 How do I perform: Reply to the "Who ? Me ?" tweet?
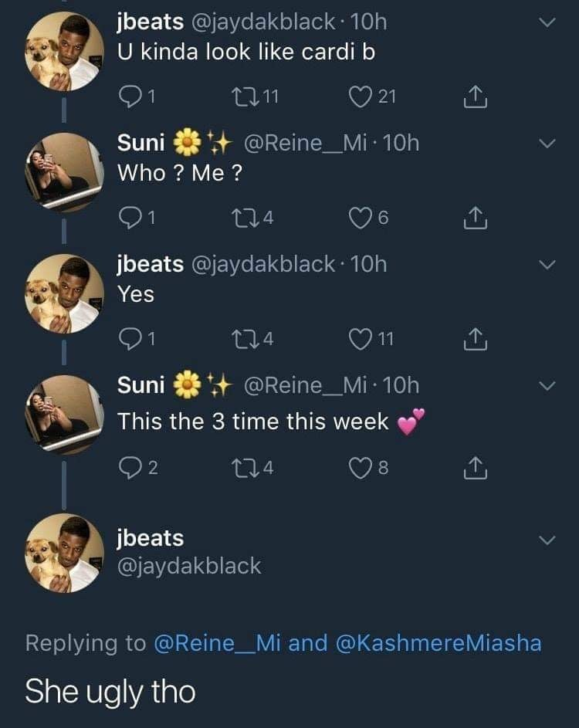coord(130,218)
